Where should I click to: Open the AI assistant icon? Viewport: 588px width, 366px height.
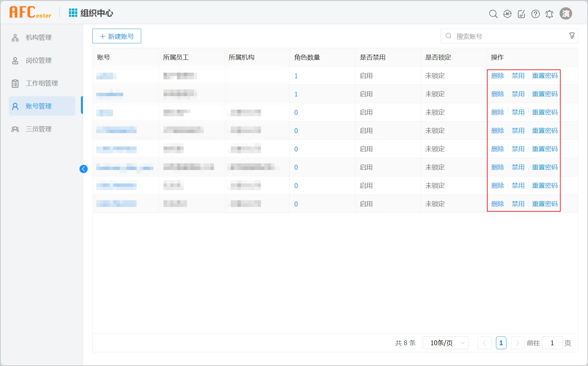click(x=507, y=14)
